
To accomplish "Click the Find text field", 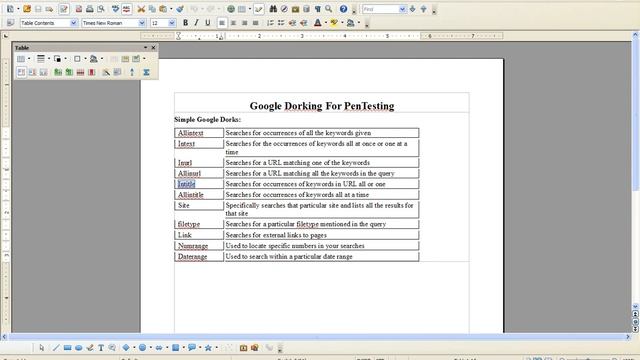I will click(x=380, y=9).
